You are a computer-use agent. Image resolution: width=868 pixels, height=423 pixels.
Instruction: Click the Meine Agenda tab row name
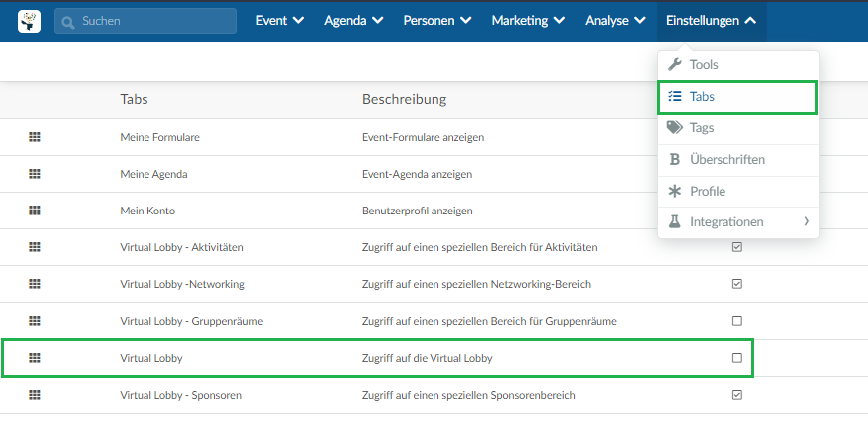click(153, 174)
